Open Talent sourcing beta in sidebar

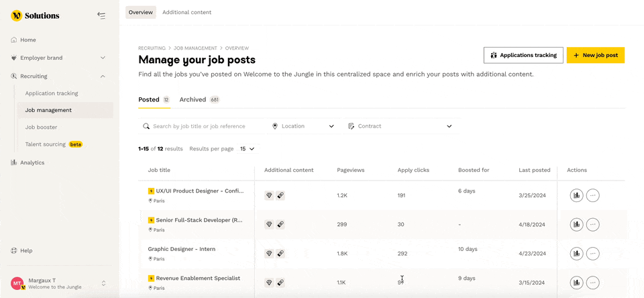point(54,144)
